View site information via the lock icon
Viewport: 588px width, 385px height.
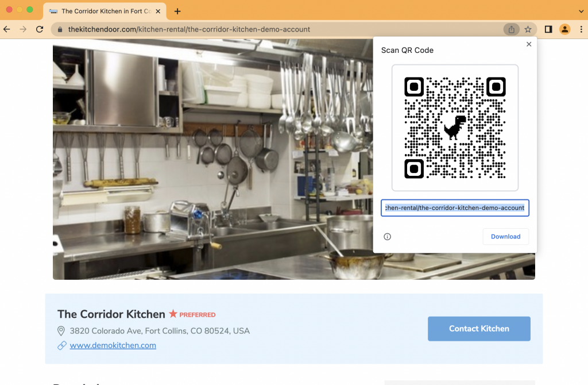pyautogui.click(x=60, y=29)
